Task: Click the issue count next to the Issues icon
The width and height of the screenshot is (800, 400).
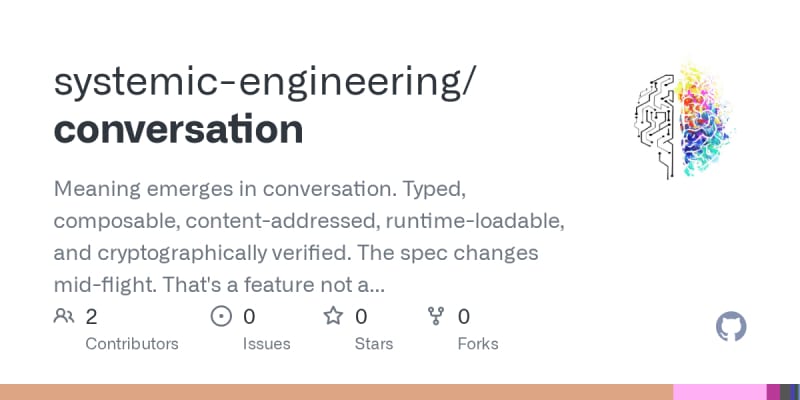Action: [x=249, y=317]
